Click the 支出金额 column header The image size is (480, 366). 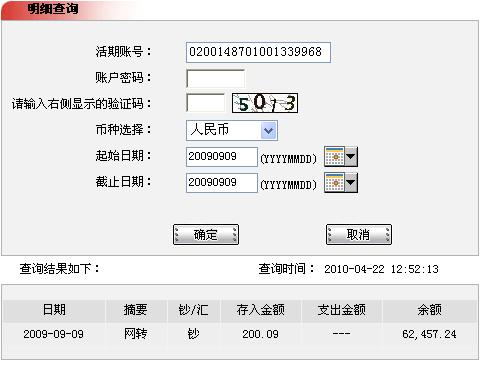point(342,310)
